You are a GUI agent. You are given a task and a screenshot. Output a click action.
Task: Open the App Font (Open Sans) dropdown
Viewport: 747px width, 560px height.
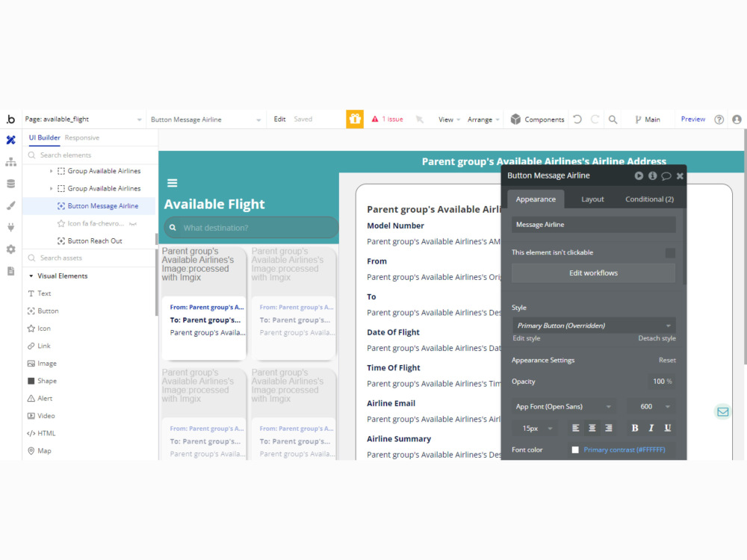(564, 407)
